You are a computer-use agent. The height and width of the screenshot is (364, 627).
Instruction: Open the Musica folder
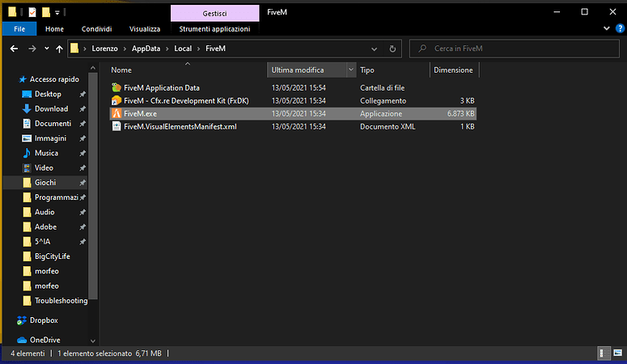click(46, 153)
